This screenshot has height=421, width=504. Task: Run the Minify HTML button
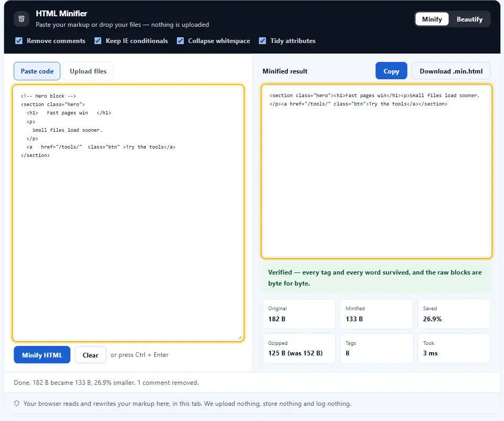42,355
